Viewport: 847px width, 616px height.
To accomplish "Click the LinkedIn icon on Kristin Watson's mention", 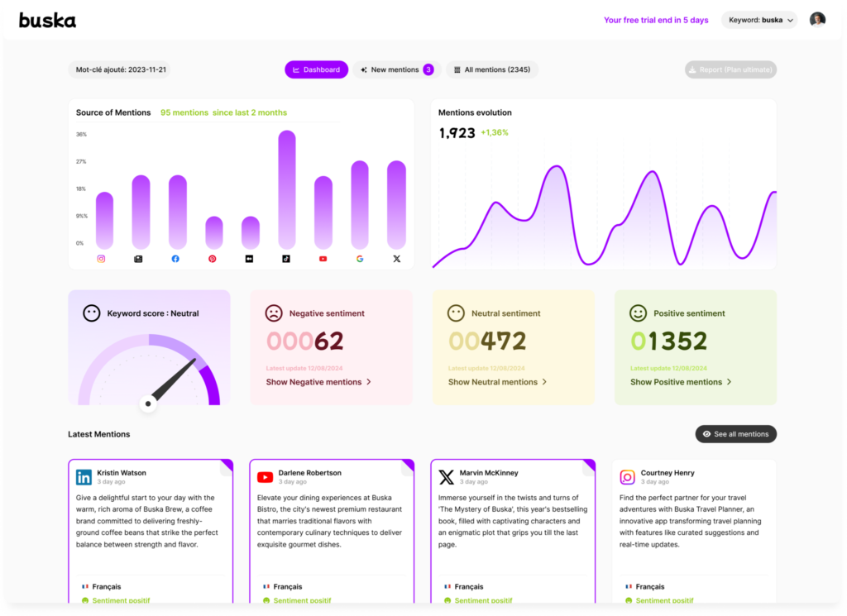I will [x=84, y=477].
